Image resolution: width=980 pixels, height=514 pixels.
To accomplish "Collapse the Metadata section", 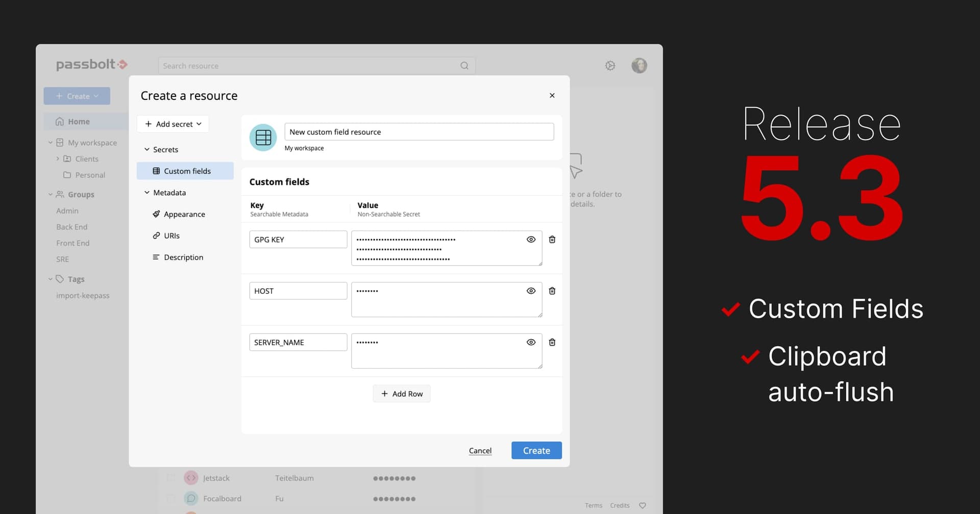I will tap(148, 192).
